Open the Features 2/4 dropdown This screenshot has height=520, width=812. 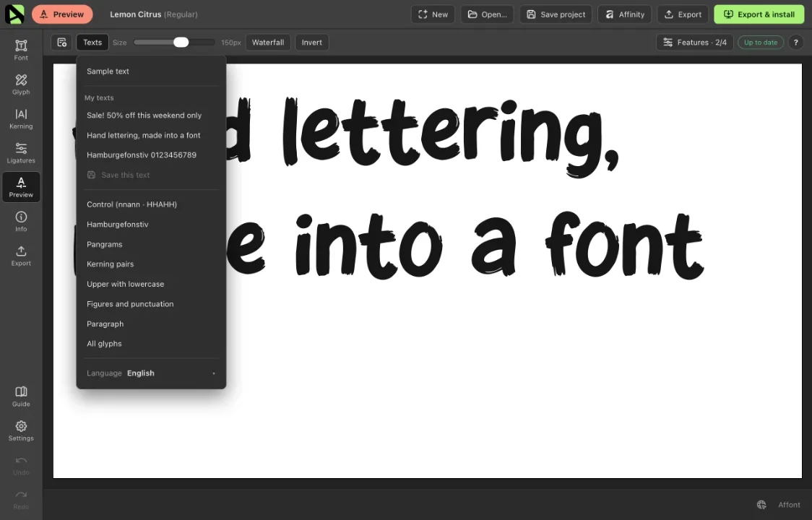(694, 43)
